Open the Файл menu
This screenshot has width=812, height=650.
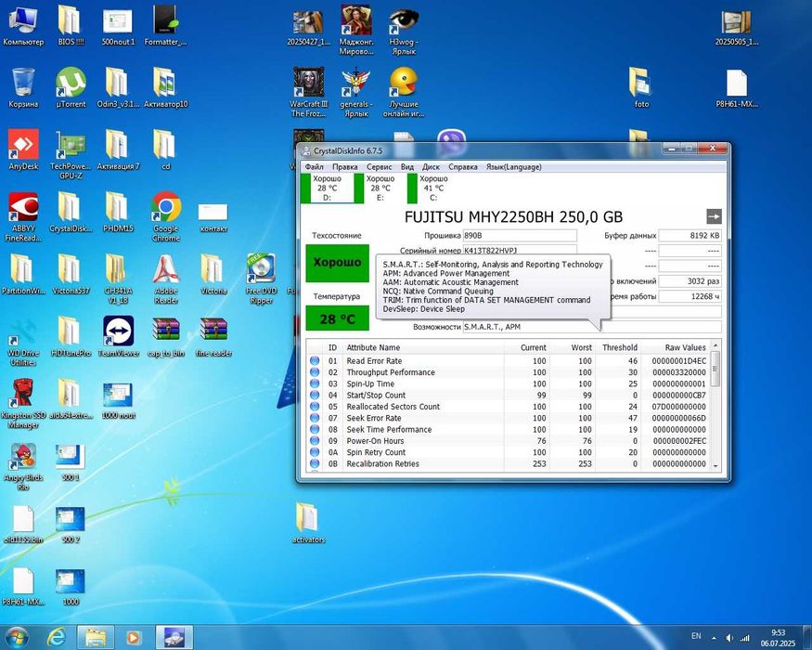tap(314, 167)
